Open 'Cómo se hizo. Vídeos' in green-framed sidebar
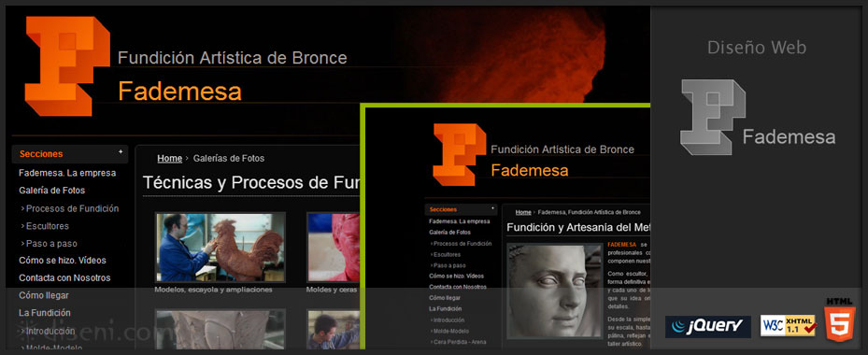This screenshot has width=868, height=355. 456,276
